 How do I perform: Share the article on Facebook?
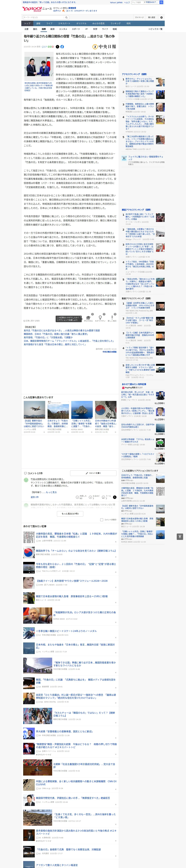pyautogui.click(x=62, y=47)
